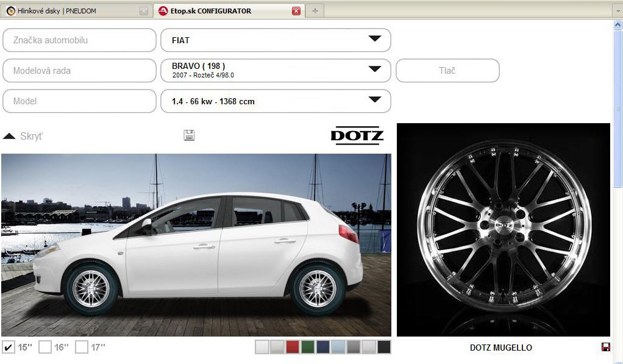The image size is (623, 364).
Task: Click the DOTZ brand logo
Action: [357, 135]
